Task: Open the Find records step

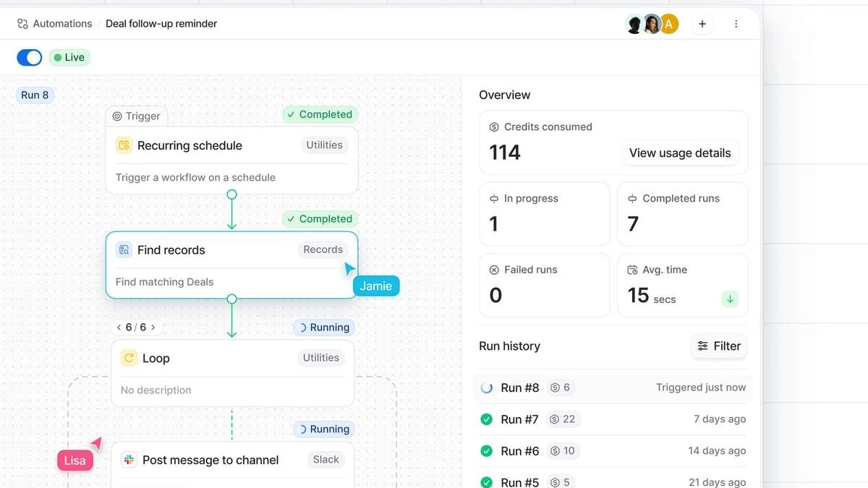Action: [231, 265]
